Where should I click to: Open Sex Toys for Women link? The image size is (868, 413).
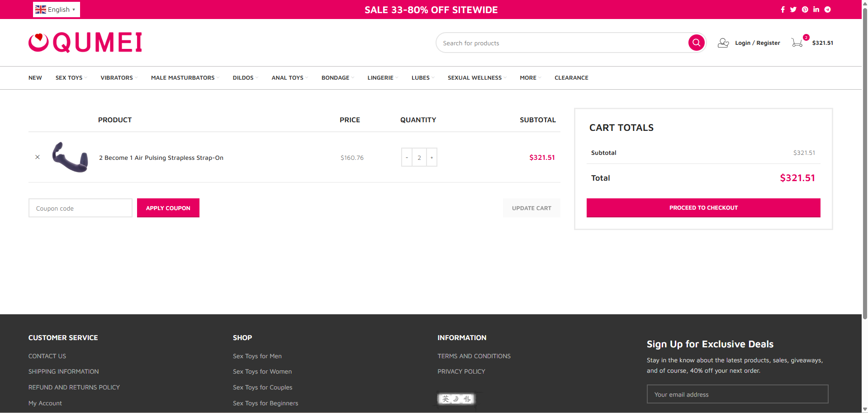(262, 371)
